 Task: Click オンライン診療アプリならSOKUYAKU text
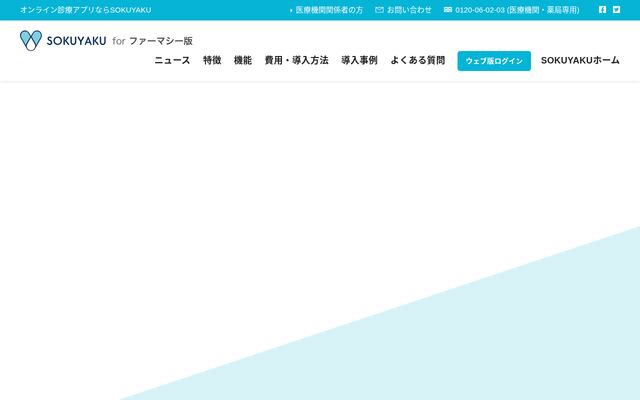pyautogui.click(x=86, y=10)
